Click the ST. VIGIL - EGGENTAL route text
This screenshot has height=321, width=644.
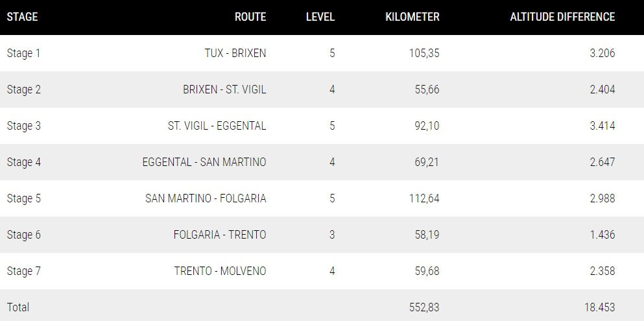[x=217, y=126]
